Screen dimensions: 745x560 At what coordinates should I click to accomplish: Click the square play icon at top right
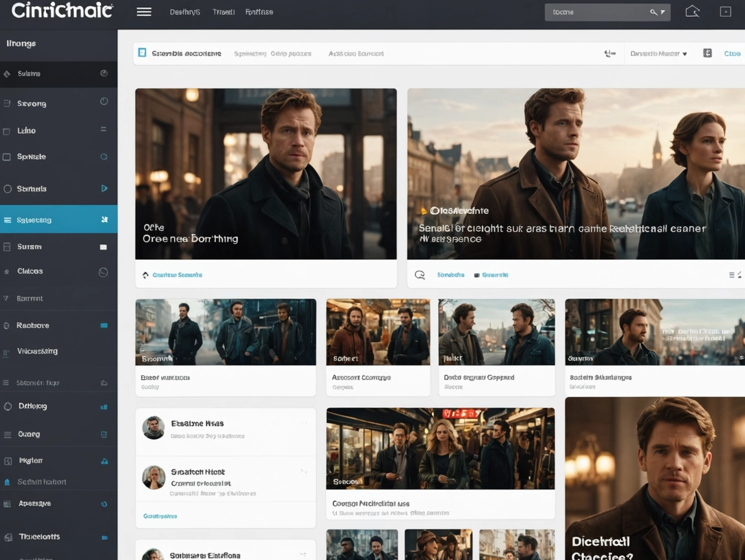click(726, 12)
